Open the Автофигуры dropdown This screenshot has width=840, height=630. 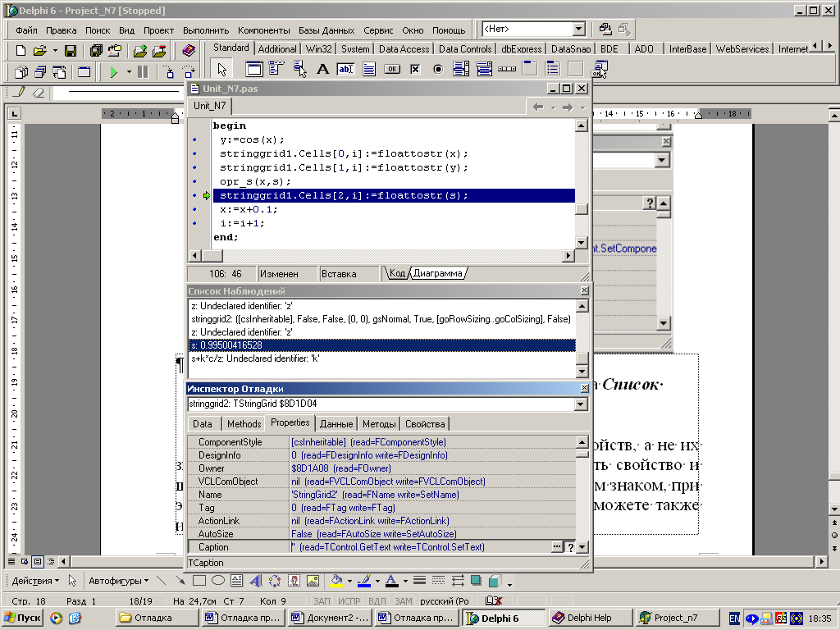118,581
